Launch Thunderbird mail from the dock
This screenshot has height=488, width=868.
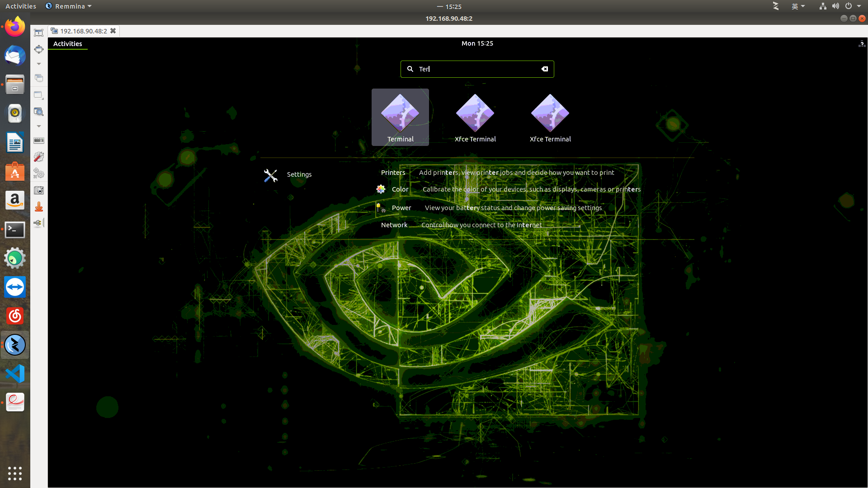pyautogui.click(x=15, y=56)
